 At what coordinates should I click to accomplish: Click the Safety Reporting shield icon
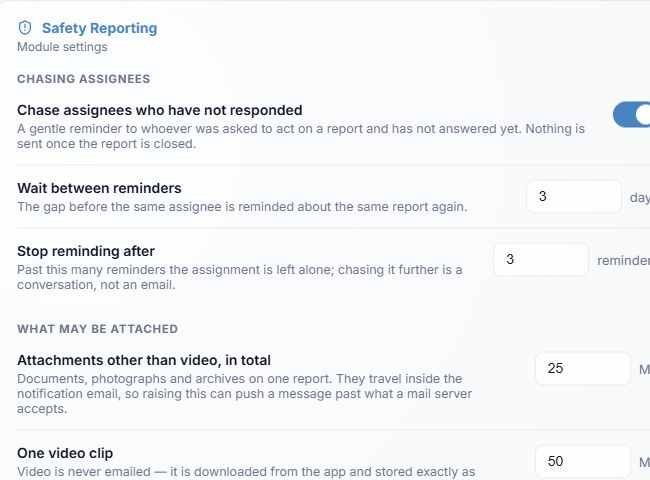(25, 28)
